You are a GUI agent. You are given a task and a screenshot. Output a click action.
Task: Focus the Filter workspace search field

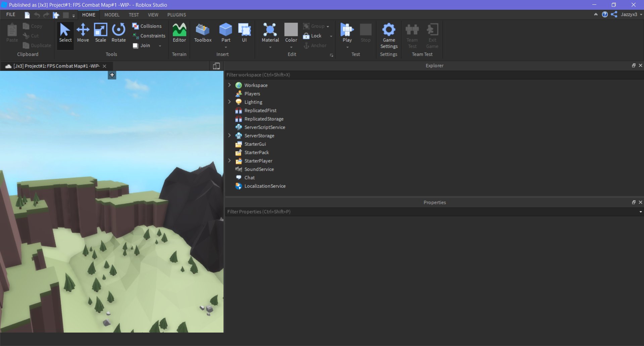coord(434,75)
